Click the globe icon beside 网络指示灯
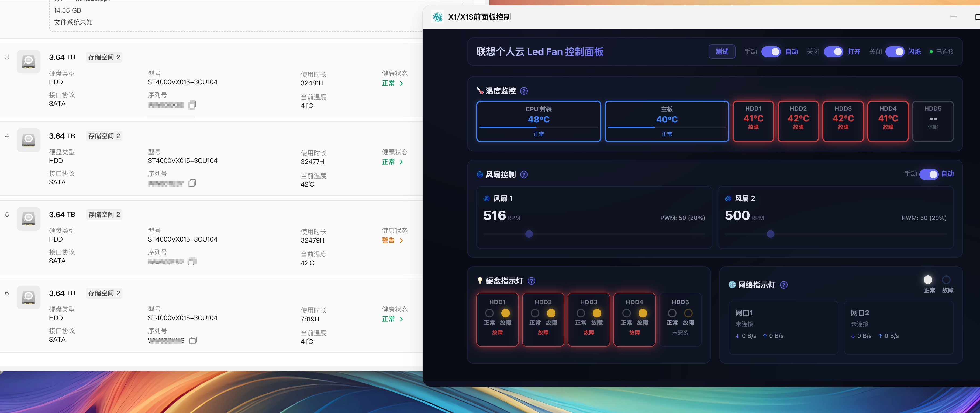Viewport: 980px width, 413px height. point(732,285)
